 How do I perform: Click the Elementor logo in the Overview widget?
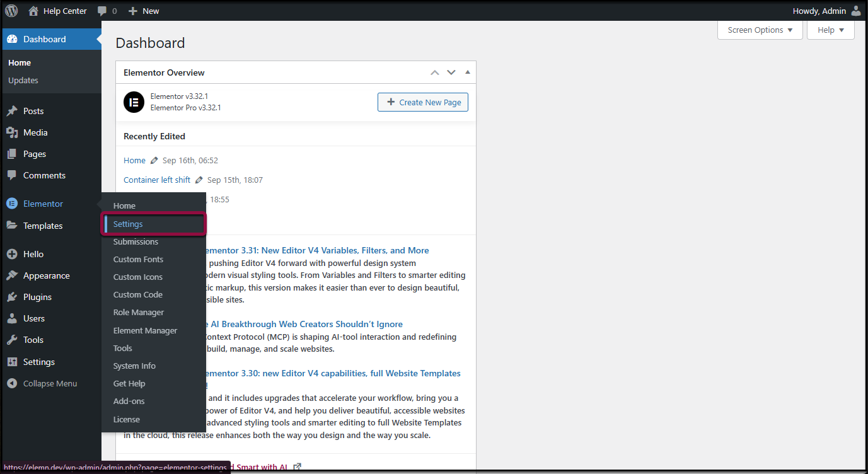[x=134, y=102]
